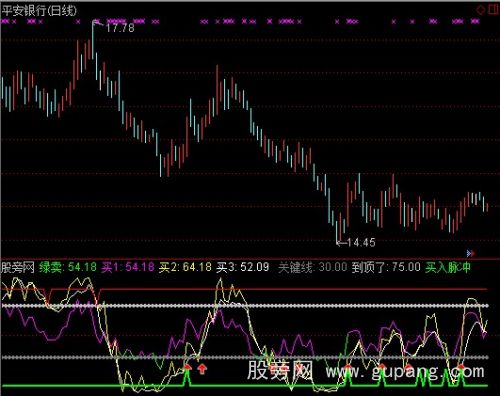Select the 到顶了: 75.00 indicator value
This screenshot has height=396, width=500.
386,267
